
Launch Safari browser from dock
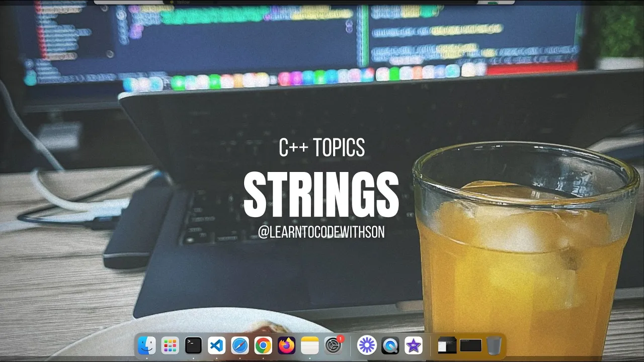(x=240, y=345)
